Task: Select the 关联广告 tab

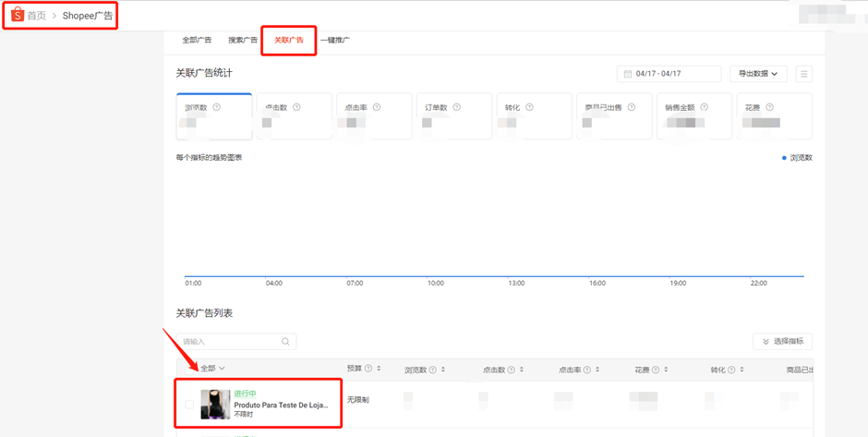Action: 288,40
